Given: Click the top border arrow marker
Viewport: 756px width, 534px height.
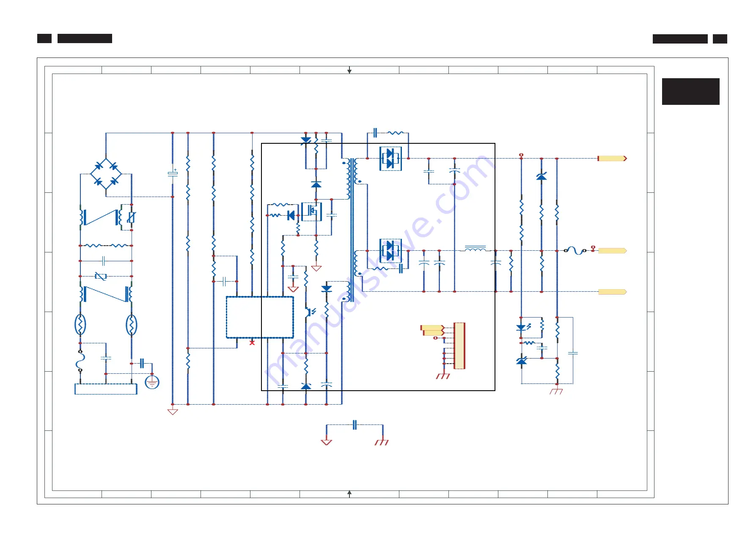Looking at the screenshot, I should 349,71.
